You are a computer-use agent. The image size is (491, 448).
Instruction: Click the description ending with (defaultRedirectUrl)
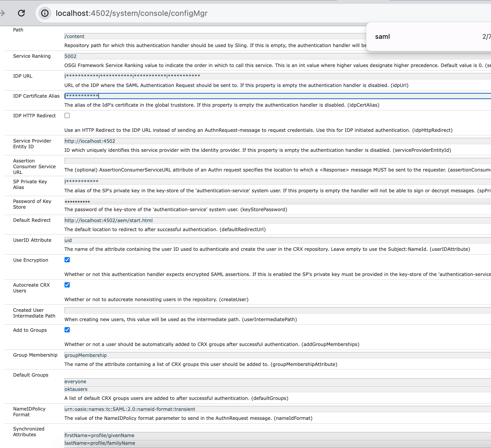(165, 229)
